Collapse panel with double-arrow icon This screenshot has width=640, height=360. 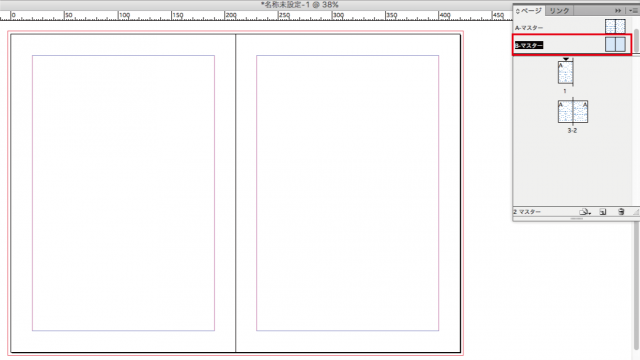618,11
